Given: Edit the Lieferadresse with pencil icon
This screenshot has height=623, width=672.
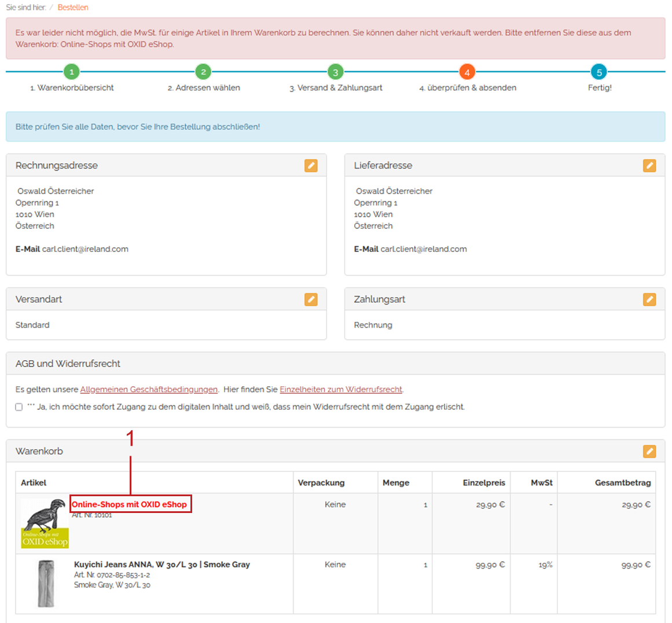Looking at the screenshot, I should pos(649,166).
